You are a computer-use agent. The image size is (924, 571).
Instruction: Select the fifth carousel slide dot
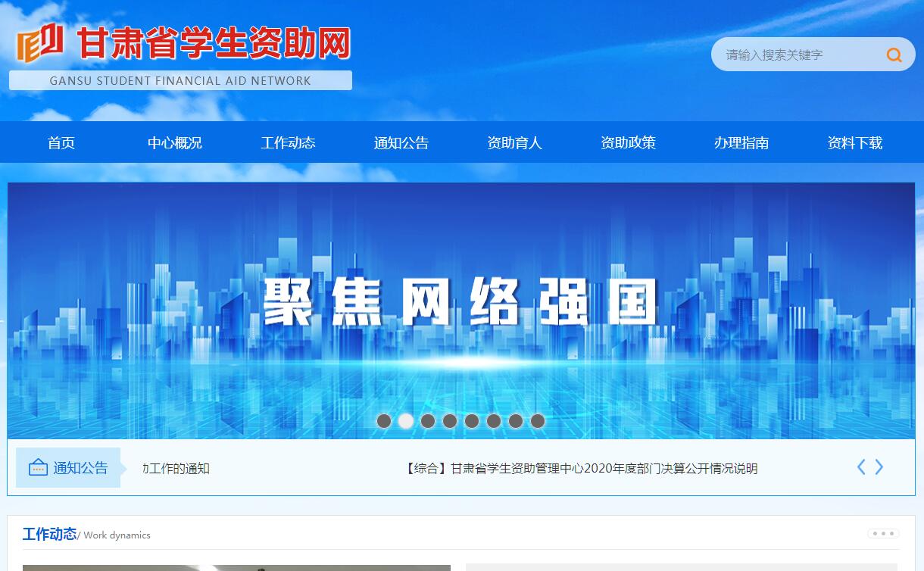pos(472,421)
